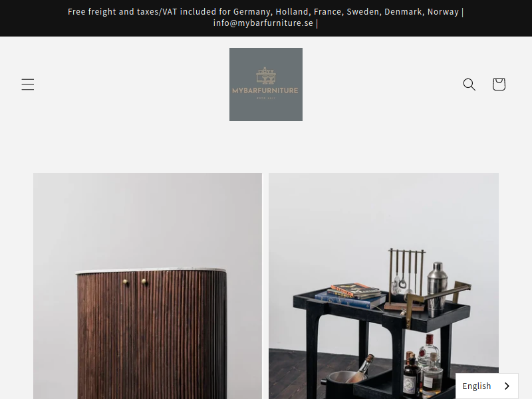Click the bar tool set stand on the cart

click(406, 279)
